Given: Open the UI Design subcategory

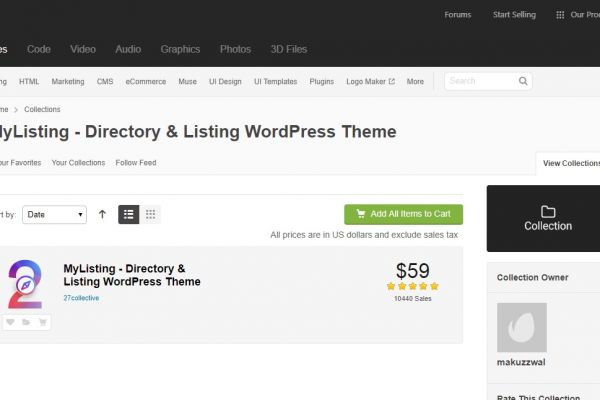Looking at the screenshot, I should [225, 82].
